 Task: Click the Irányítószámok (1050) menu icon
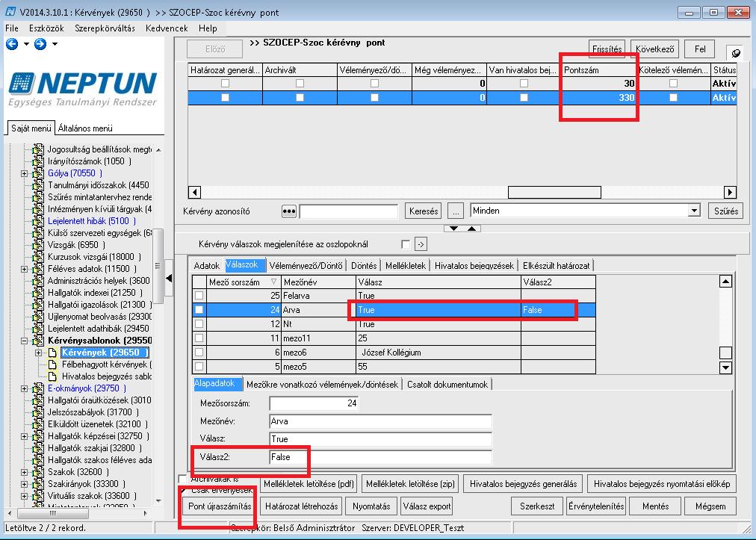tap(38, 161)
